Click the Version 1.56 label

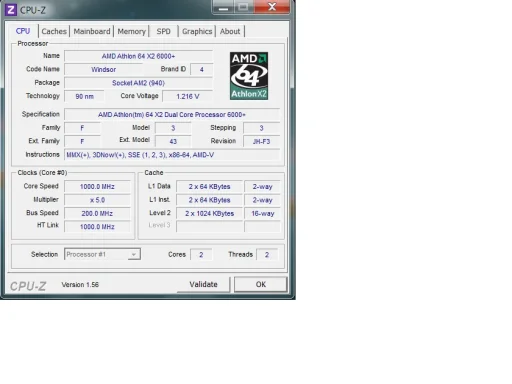pyautogui.click(x=80, y=284)
